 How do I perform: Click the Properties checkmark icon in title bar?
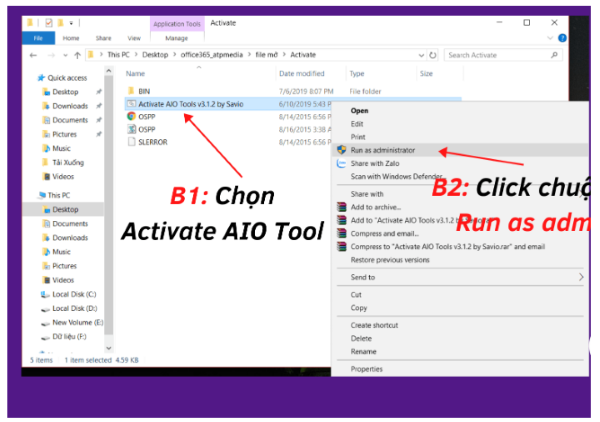click(x=49, y=23)
